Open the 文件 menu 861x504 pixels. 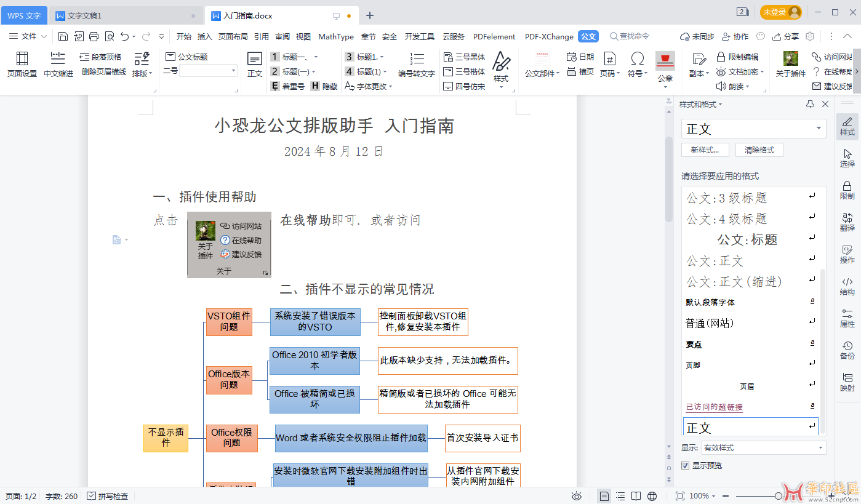click(28, 36)
